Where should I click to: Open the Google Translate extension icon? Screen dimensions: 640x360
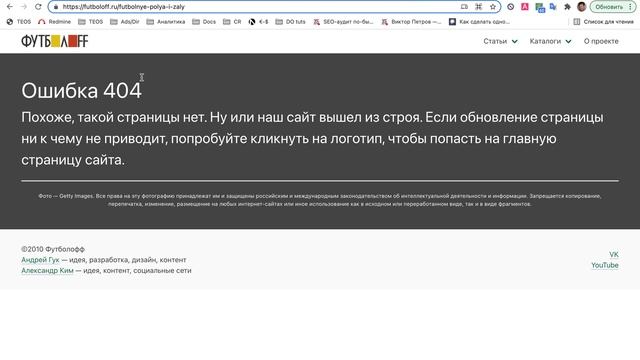(x=553, y=7)
